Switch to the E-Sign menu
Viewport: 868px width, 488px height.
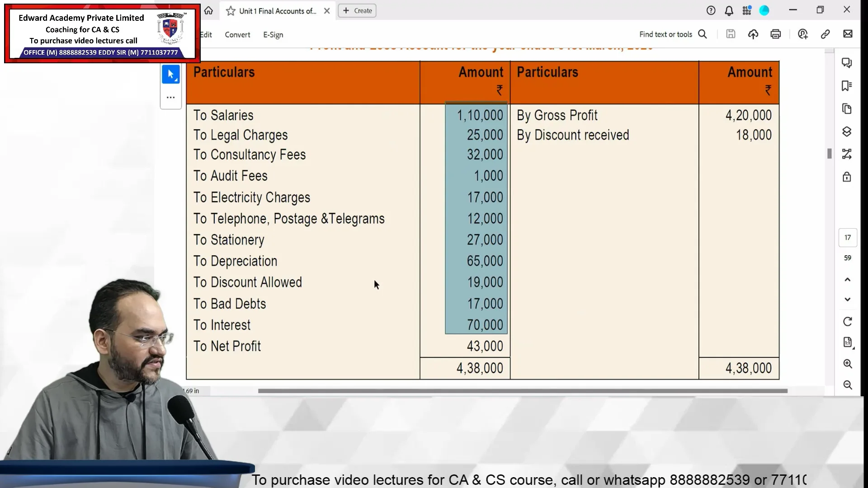pyautogui.click(x=273, y=34)
